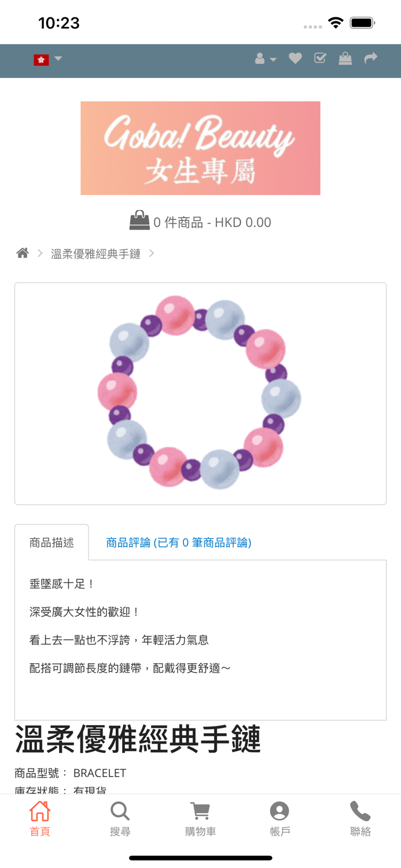Select the 搜尋 search icon in bottom bar
This screenshot has width=401, height=868.
coord(120,812)
